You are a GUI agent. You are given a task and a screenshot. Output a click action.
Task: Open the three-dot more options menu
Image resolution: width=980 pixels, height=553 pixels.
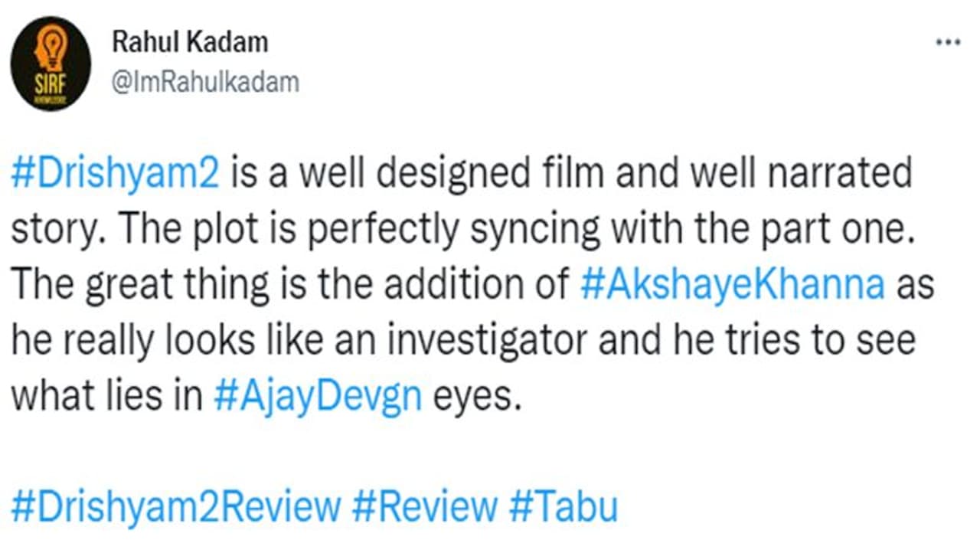948,42
